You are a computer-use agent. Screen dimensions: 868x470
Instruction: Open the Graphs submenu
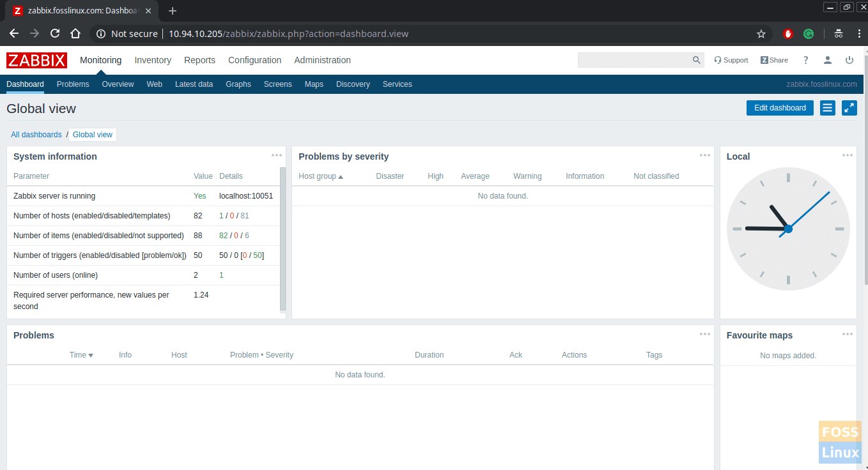pos(238,84)
